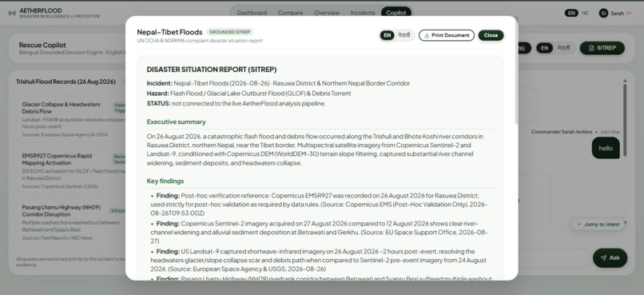The width and height of the screenshot is (644, 295).
Task: Open the Compare tab
Action: click(290, 13)
